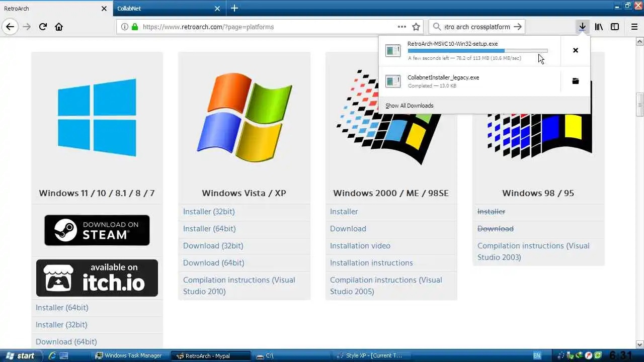Click the Windows 98 / 95 heading

coord(538,193)
